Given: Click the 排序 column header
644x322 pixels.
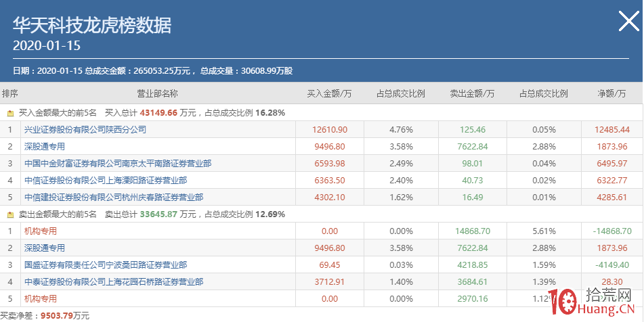Looking at the screenshot, I should point(10,93).
